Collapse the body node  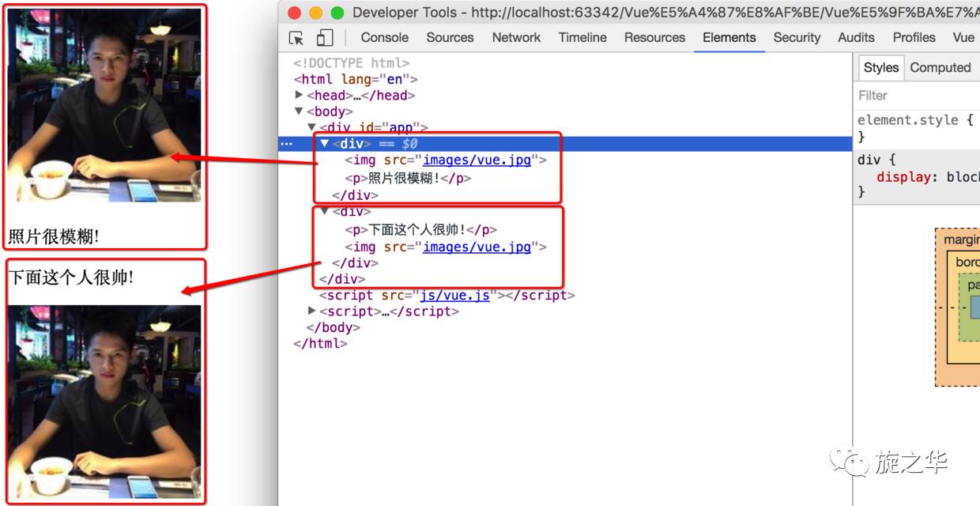300,111
